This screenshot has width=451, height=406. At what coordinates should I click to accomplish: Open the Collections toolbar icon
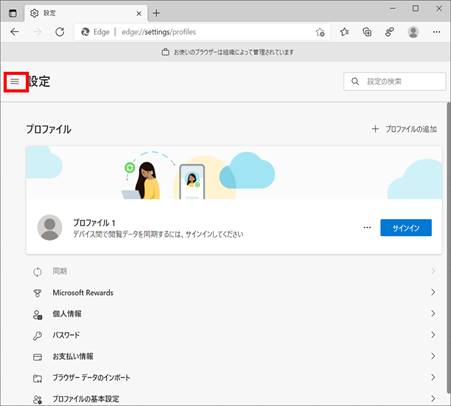coord(367,32)
